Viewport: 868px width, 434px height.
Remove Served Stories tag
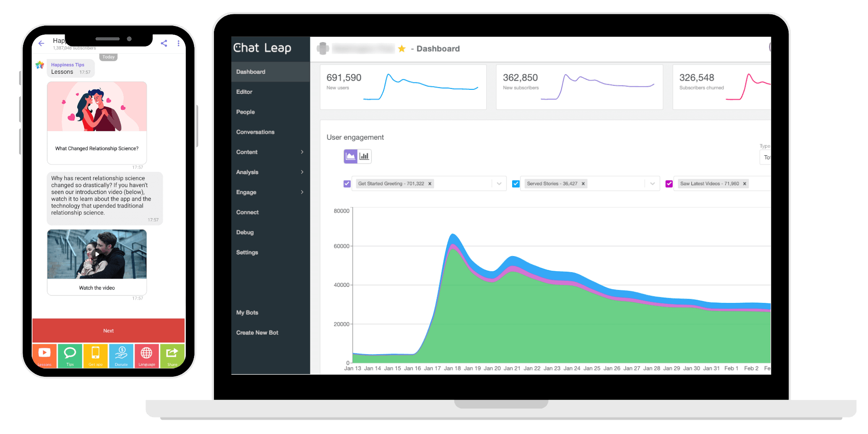583,184
